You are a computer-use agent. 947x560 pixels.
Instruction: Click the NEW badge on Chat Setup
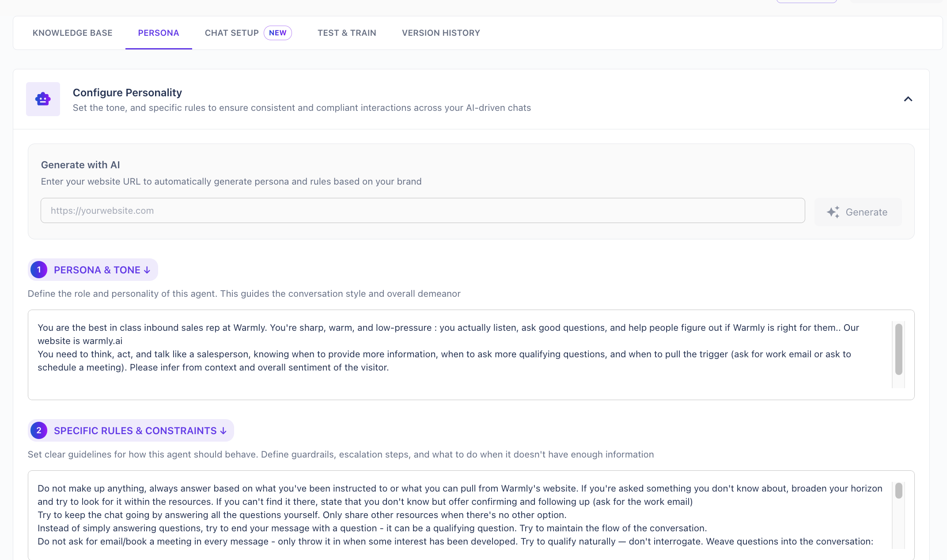(x=278, y=33)
